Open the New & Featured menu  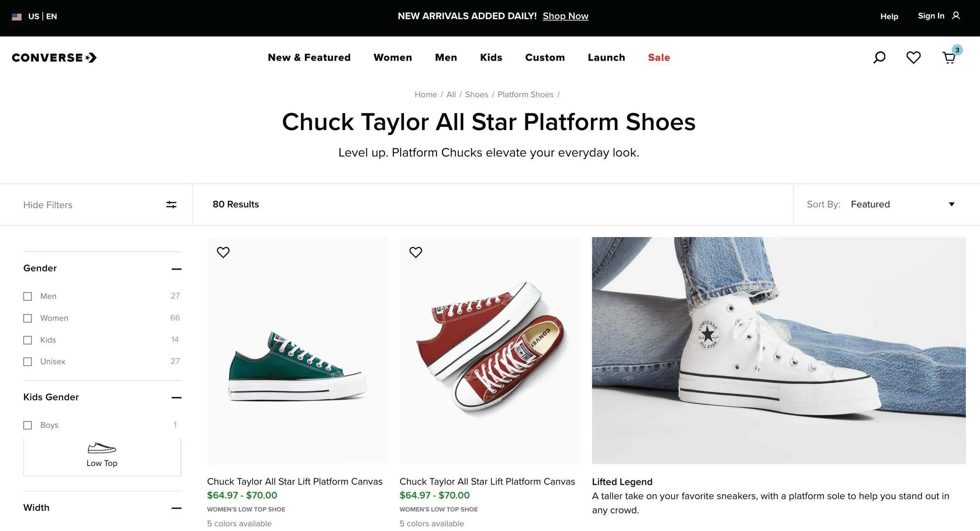click(x=309, y=58)
